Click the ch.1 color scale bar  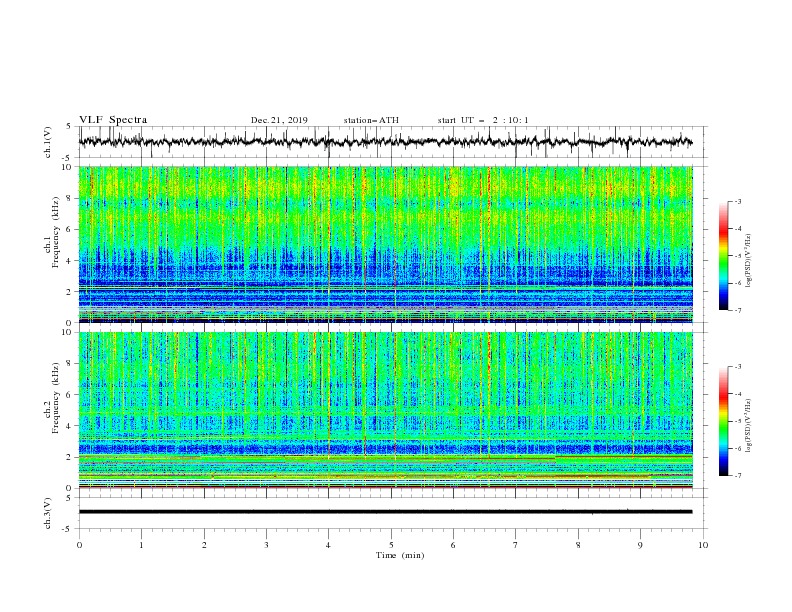723,256
